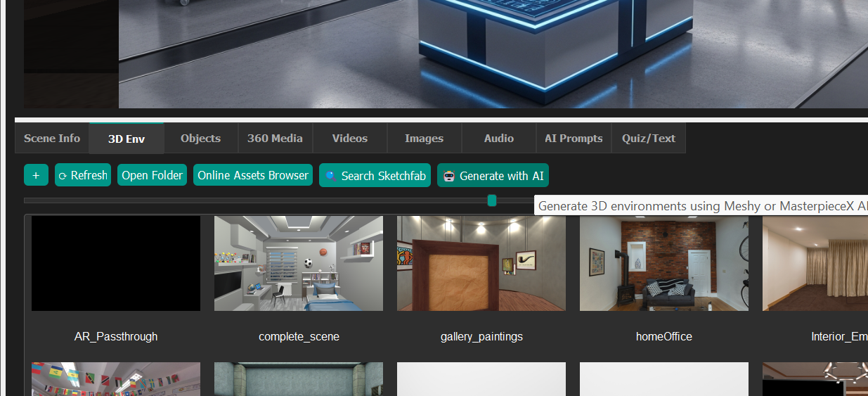
Task: Open the 360 Media tab
Action: pyautogui.click(x=276, y=139)
